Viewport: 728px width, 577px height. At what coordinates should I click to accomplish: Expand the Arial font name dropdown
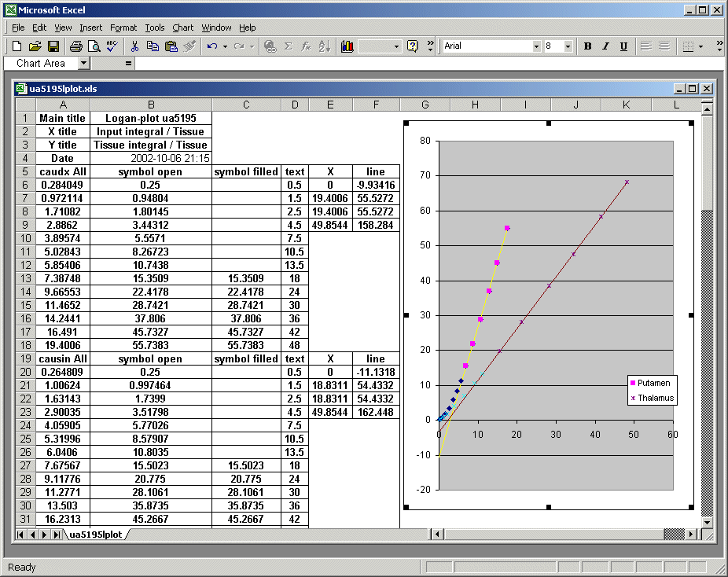(536, 46)
